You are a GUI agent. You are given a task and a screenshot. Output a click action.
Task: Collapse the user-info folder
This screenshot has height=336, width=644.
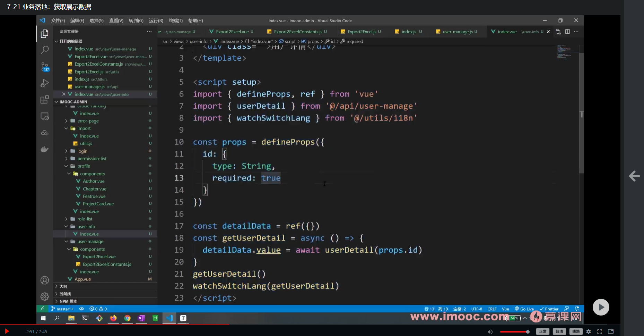(105, 226)
